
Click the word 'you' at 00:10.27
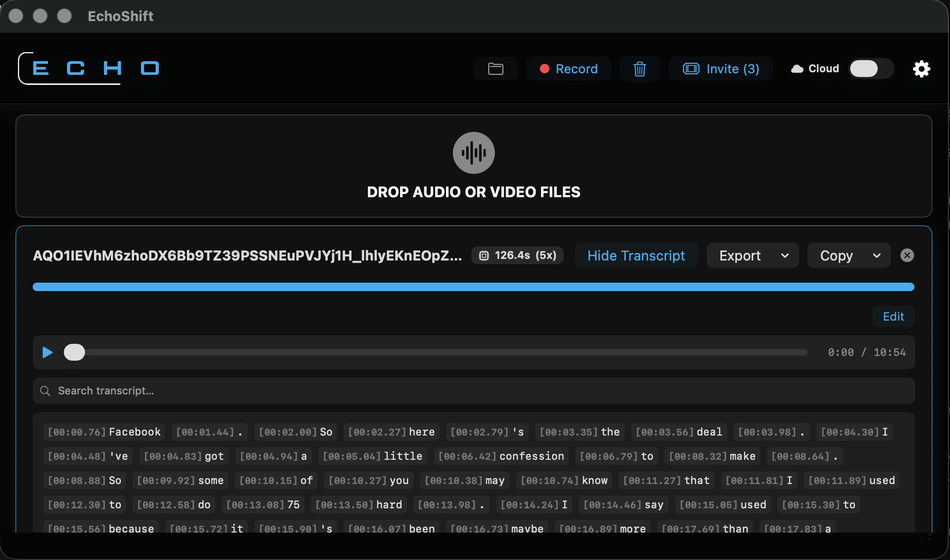tap(369, 480)
